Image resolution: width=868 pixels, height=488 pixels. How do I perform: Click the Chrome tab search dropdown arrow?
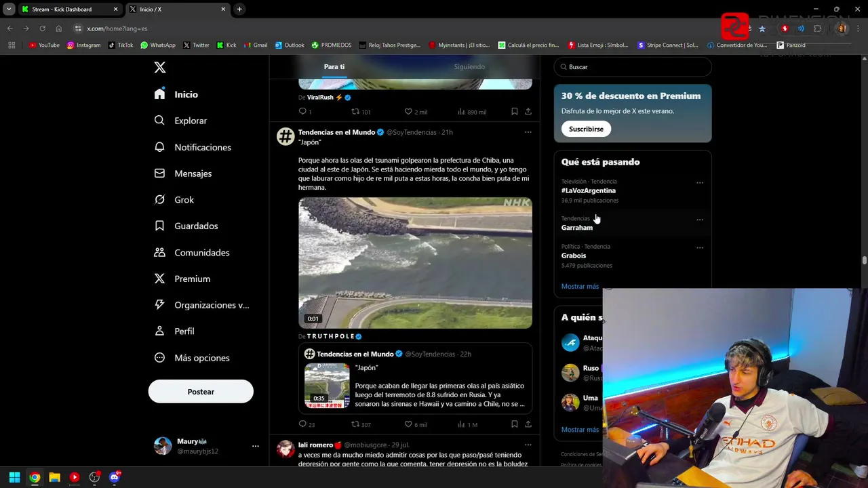(x=8, y=9)
